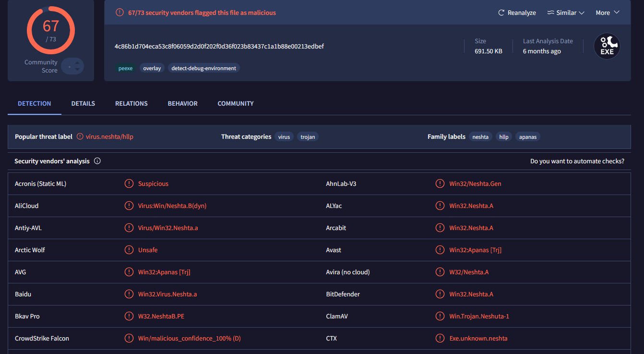Click 'Win32/Neshta.Gen' detection result
This screenshot has width=644, height=354.
click(x=476, y=183)
